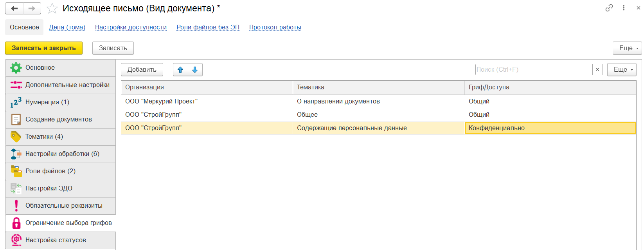The height and width of the screenshot is (250, 644).
Task: Select the Конфиденциально cell
Action: point(550,128)
